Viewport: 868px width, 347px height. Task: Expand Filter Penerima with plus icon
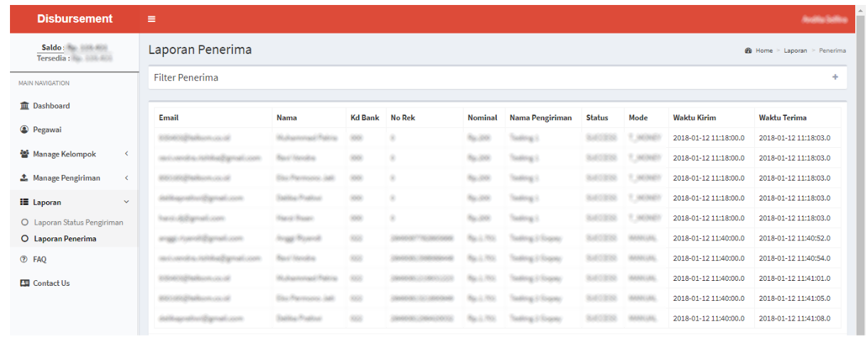[x=835, y=78]
